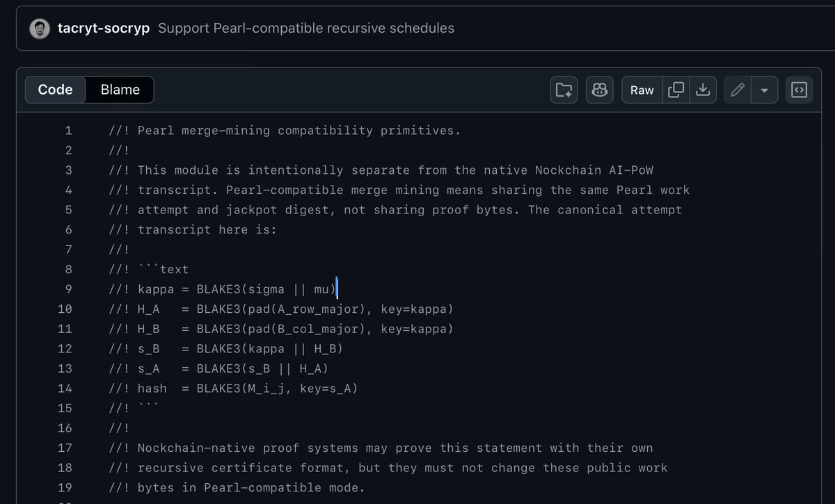Image resolution: width=835 pixels, height=504 pixels.
Task: Select line number 11
Action: pyautogui.click(x=65, y=328)
